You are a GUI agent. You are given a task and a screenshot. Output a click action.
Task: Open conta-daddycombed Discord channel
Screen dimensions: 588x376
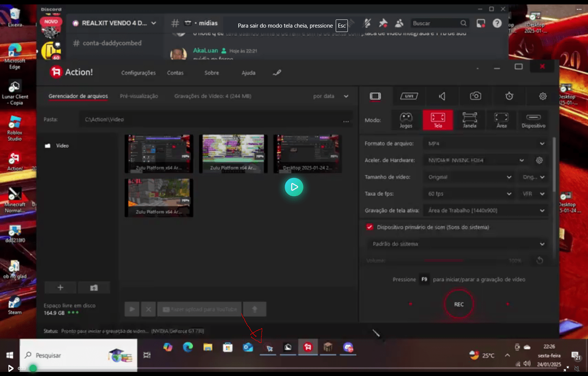tap(107, 43)
